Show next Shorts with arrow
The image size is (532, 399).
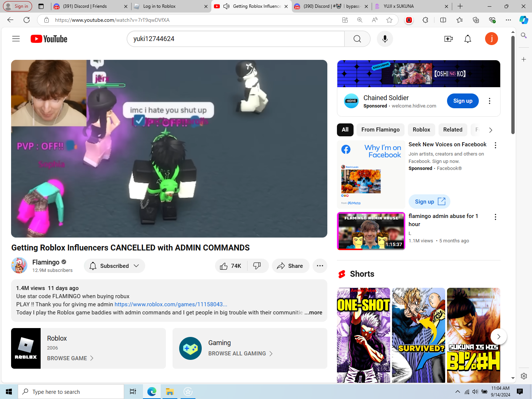499,337
